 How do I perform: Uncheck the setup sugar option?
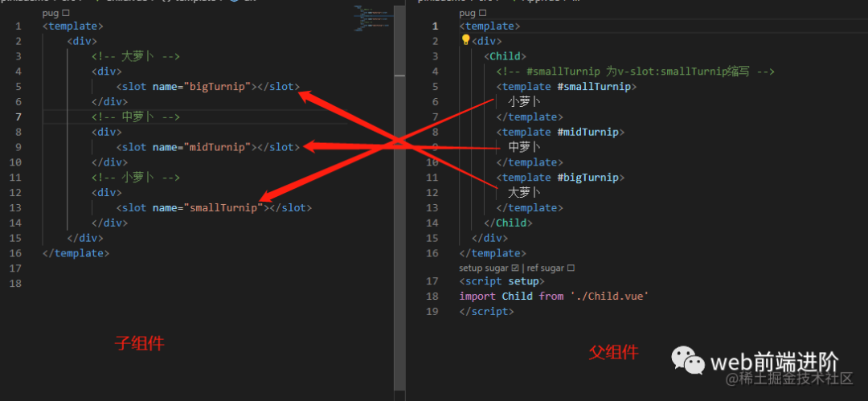[x=515, y=268]
